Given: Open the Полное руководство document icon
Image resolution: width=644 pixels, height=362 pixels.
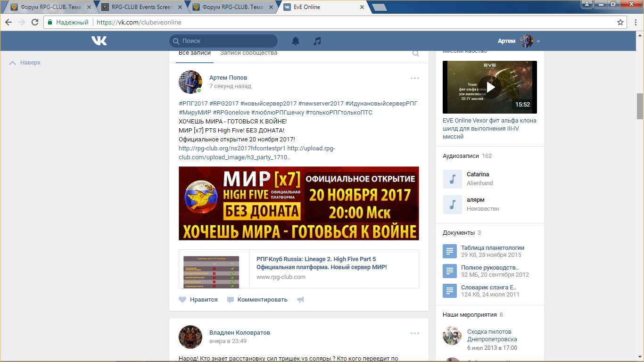Looking at the screenshot, I should click(x=450, y=271).
